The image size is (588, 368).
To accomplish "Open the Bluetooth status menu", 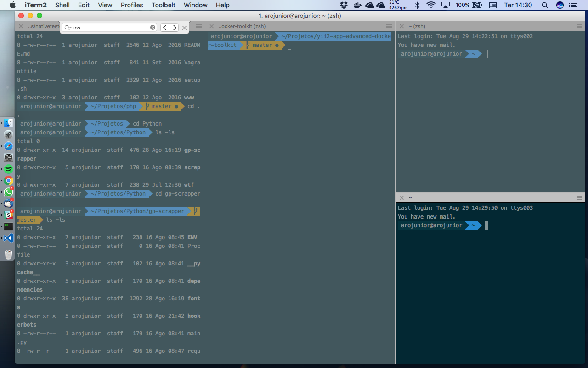I will point(417,5).
